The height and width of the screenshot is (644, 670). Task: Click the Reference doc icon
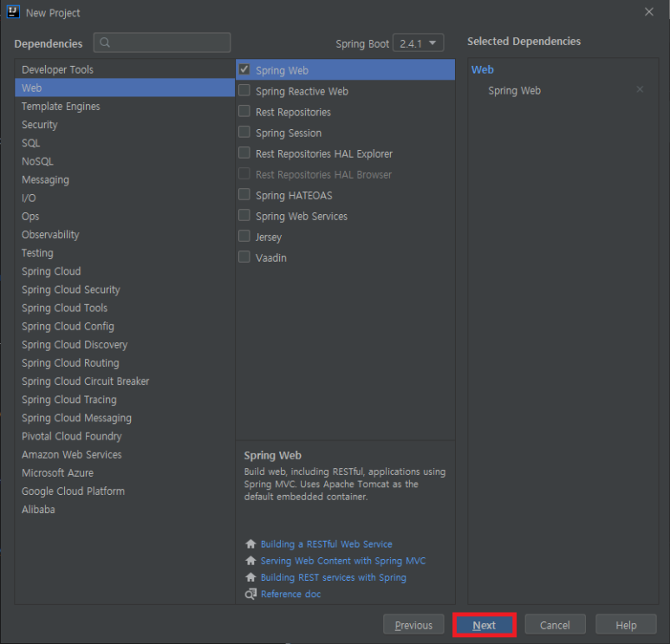point(250,594)
